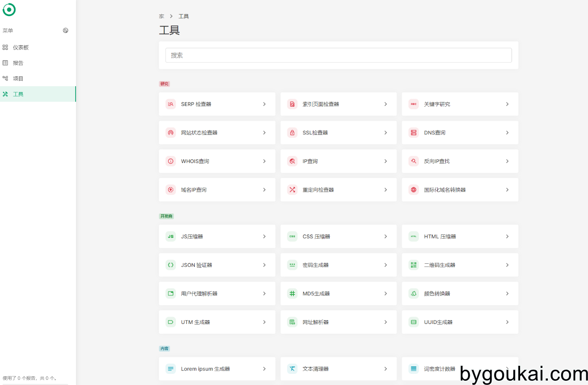Viewport: 588px width, 385px height.
Task: Click the 关键字研究 ABC icon
Action: pos(414,104)
